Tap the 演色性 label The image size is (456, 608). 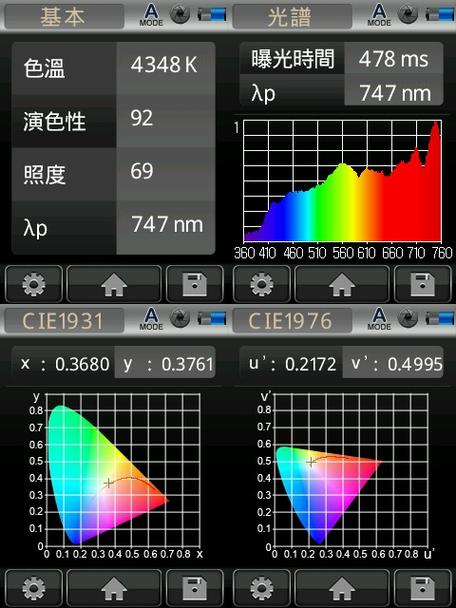(x=55, y=121)
